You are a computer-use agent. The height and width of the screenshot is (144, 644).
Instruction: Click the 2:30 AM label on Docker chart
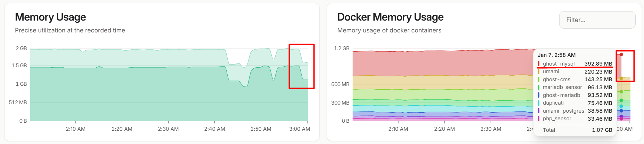pos(490,129)
